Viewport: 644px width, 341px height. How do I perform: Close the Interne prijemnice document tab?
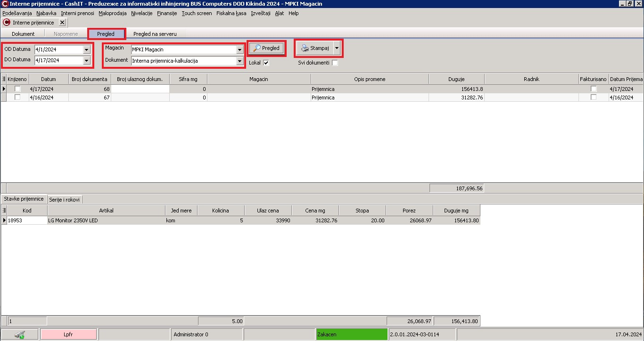[x=62, y=22]
